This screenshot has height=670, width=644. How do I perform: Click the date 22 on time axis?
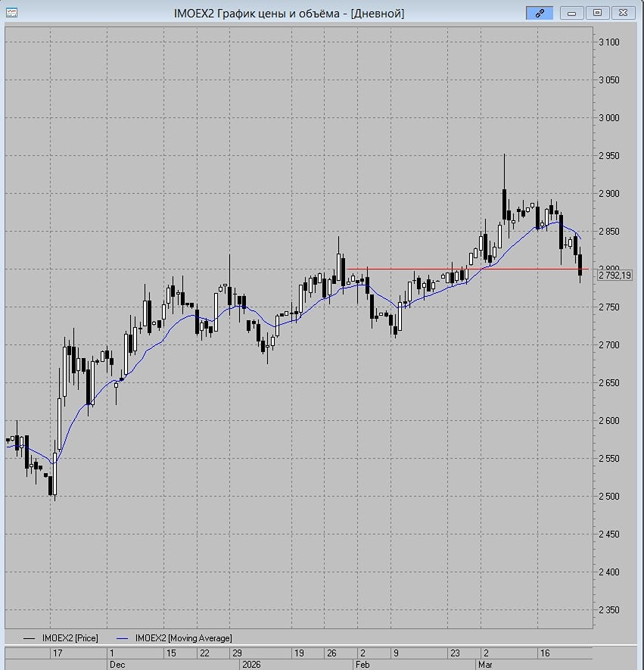[204, 653]
